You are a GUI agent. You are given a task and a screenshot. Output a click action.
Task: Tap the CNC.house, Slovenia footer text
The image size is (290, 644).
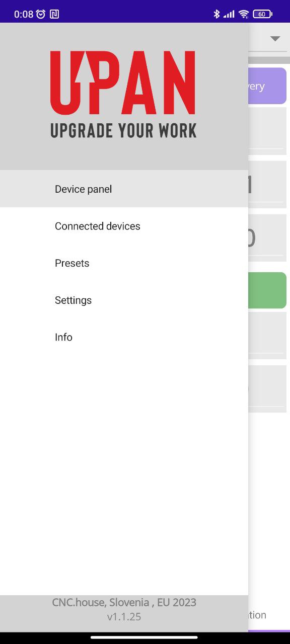(124, 602)
